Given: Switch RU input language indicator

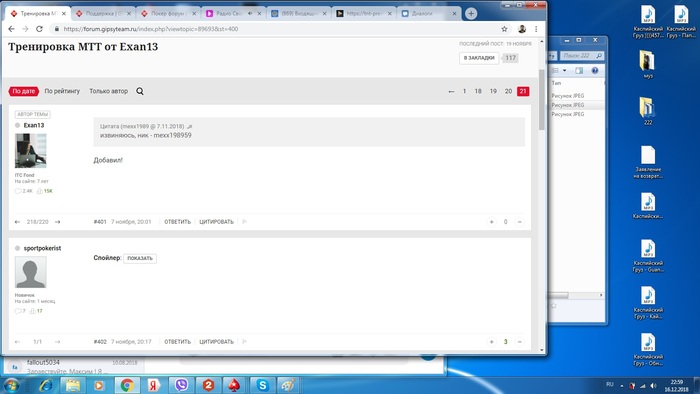Looking at the screenshot, I should 610,384.
